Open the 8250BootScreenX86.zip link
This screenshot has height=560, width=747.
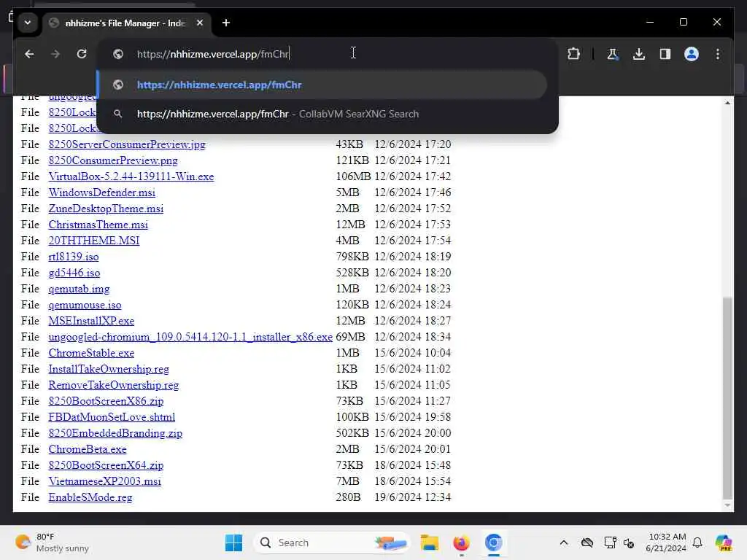pyautogui.click(x=106, y=401)
